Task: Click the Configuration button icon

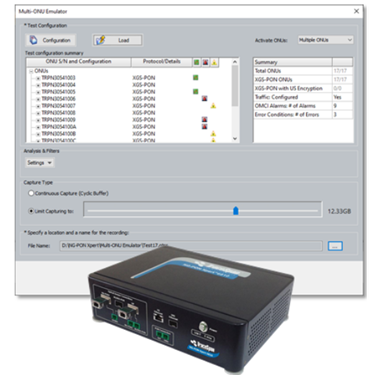Action: (34, 40)
